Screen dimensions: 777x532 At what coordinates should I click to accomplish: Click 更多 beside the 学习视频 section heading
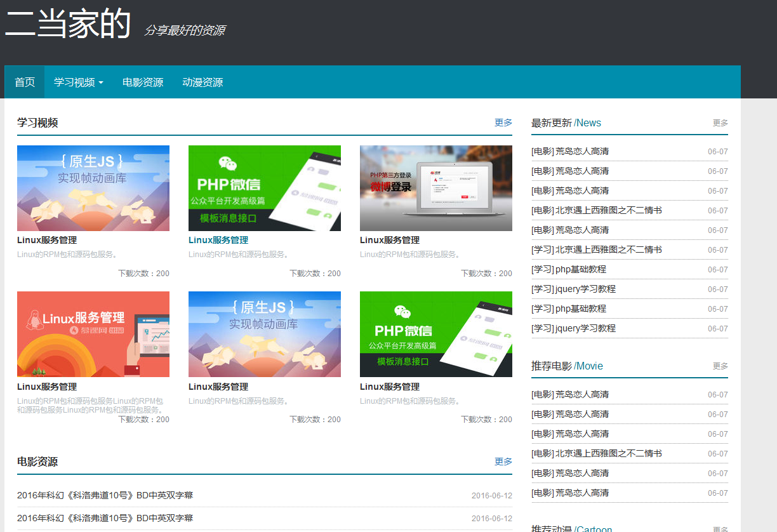click(503, 123)
